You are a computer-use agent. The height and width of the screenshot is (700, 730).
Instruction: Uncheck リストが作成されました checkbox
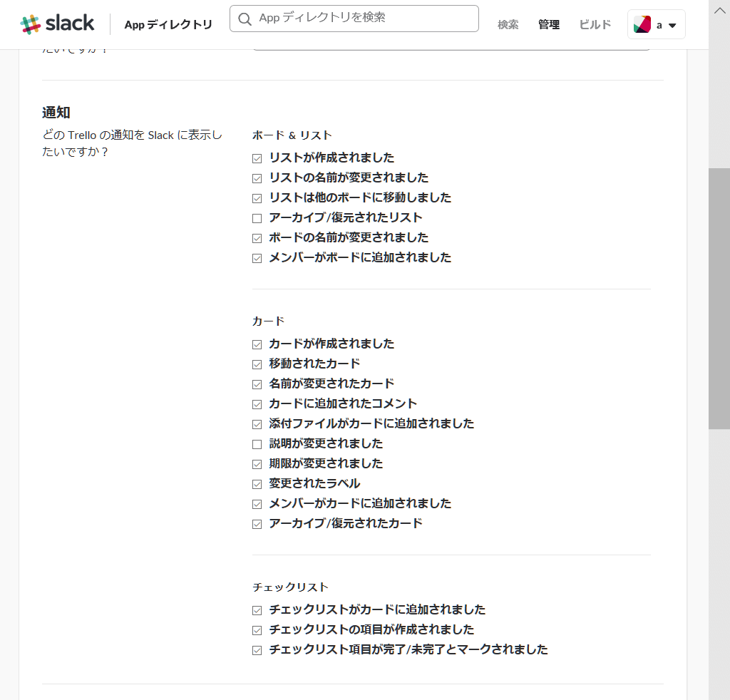257,158
